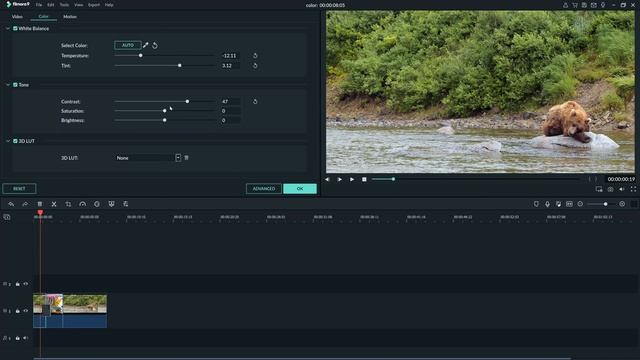Image resolution: width=640 pixels, height=360 pixels.
Task: Click the timeline zoom-out minus icon
Action: (x=580, y=204)
